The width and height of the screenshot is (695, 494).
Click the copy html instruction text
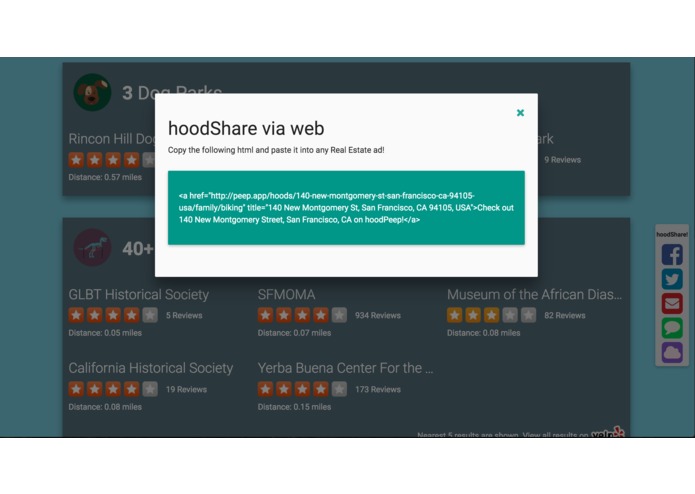coord(276,150)
